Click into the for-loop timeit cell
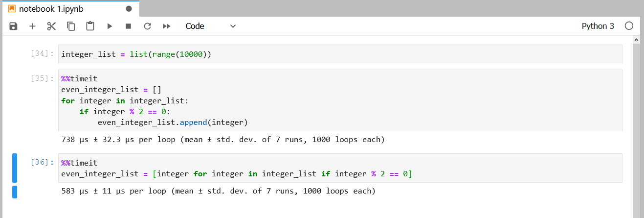The image size is (644, 218). [x=340, y=100]
